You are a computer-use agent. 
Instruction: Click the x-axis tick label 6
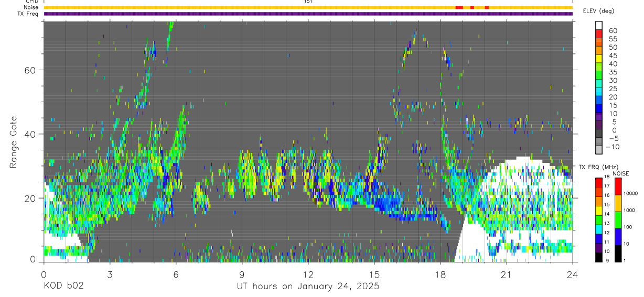coord(176,274)
